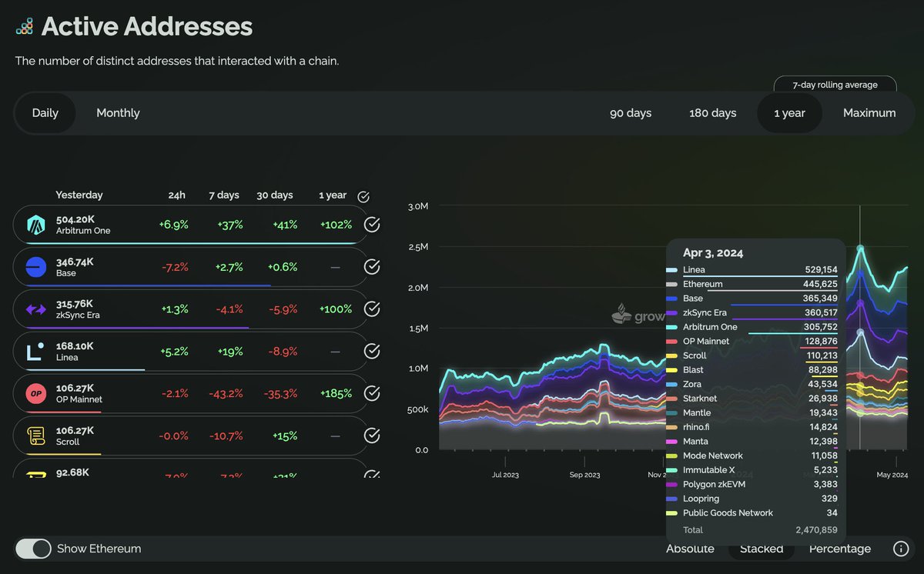The height and width of the screenshot is (574, 924).
Task: Click the Scroll chain logo icon
Action: pyautogui.click(x=36, y=436)
